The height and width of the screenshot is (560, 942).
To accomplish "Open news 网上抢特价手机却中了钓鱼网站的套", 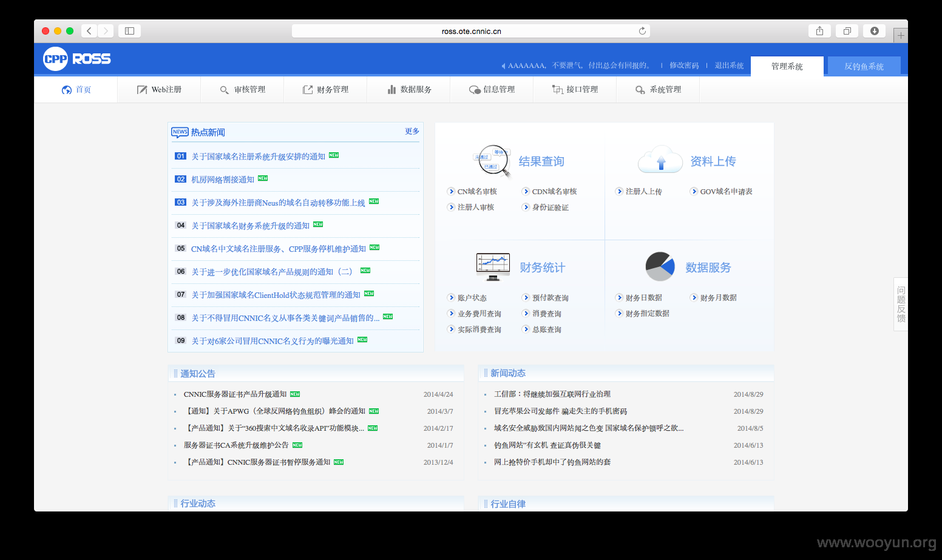I will pyautogui.click(x=552, y=462).
